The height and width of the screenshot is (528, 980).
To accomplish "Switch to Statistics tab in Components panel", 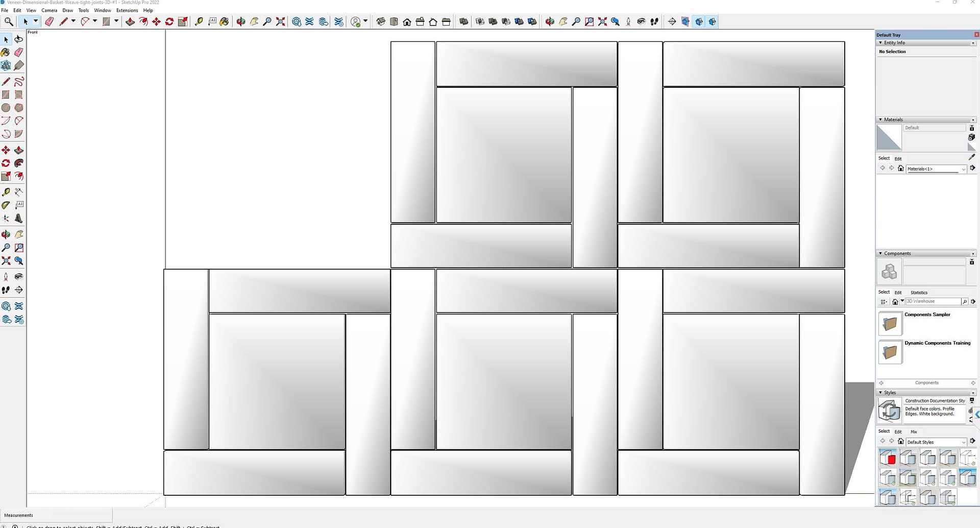I will coord(919,293).
